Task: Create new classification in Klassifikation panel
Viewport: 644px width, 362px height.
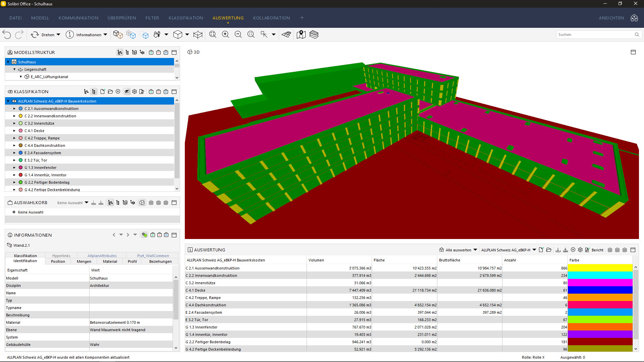Action: pyautogui.click(x=103, y=92)
